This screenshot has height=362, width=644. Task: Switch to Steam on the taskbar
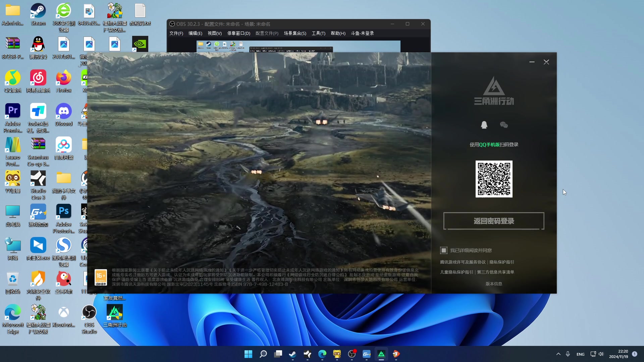click(293, 354)
